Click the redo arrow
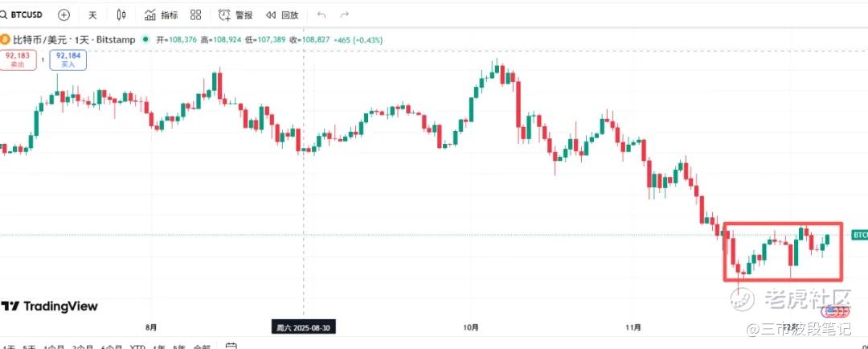Image resolution: width=868 pixels, height=349 pixels. tap(345, 14)
